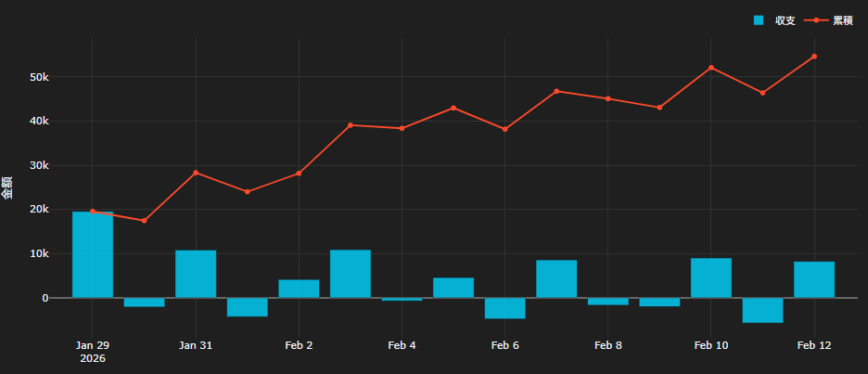Select the negative bar between Feb 8 and Feb 10

click(x=659, y=302)
